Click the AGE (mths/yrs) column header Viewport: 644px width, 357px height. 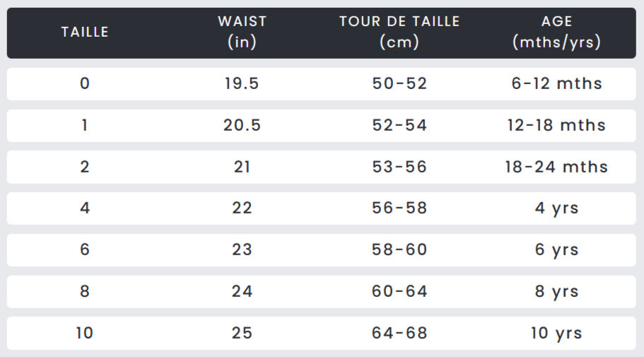click(x=556, y=32)
